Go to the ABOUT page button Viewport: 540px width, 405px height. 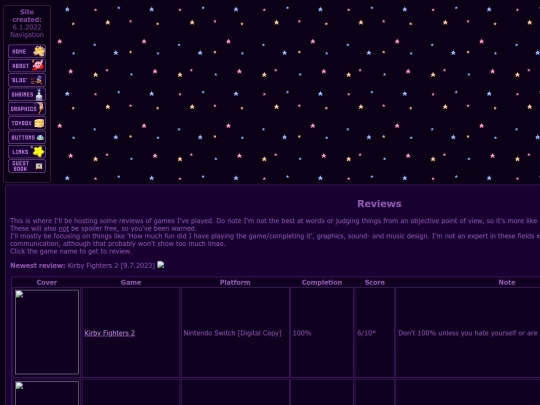click(x=27, y=65)
